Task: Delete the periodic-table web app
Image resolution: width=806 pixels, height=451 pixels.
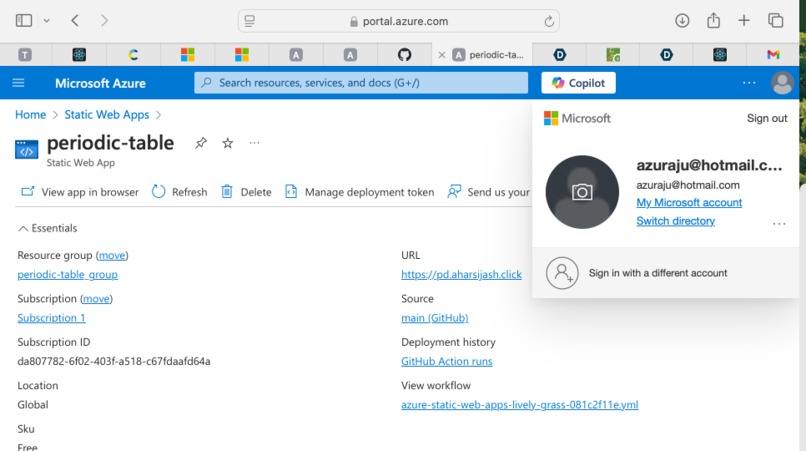Action: [246, 192]
